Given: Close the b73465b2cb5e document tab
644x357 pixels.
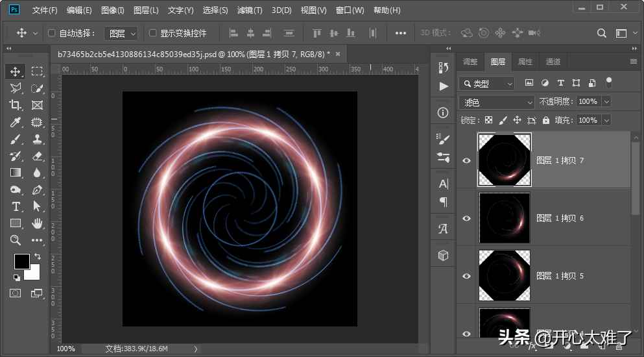Looking at the screenshot, I should (x=338, y=54).
